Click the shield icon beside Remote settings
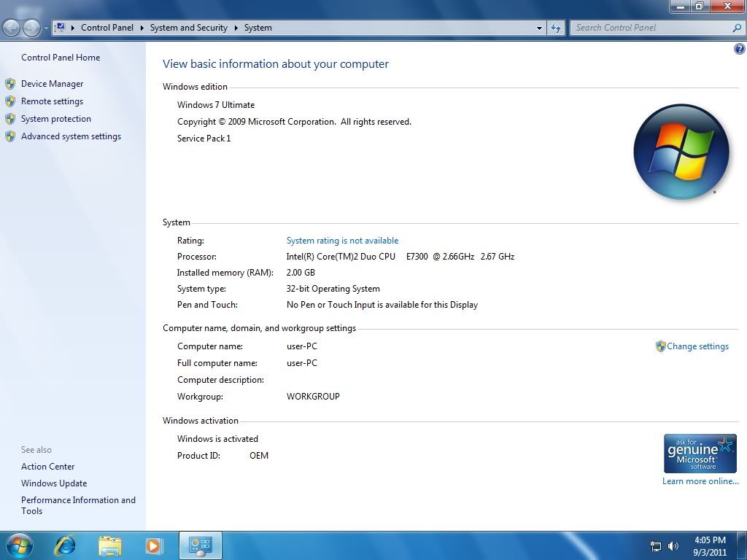This screenshot has width=747, height=560. coord(10,101)
